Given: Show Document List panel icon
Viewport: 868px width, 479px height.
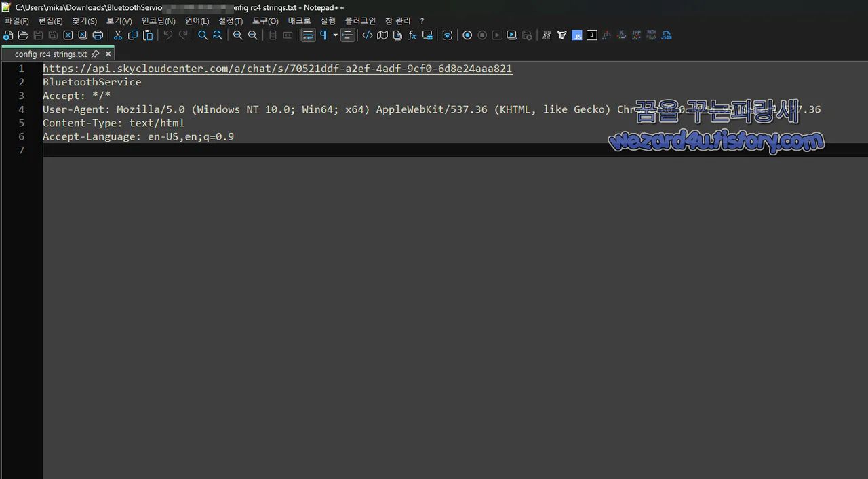Looking at the screenshot, I should pyautogui.click(x=397, y=35).
